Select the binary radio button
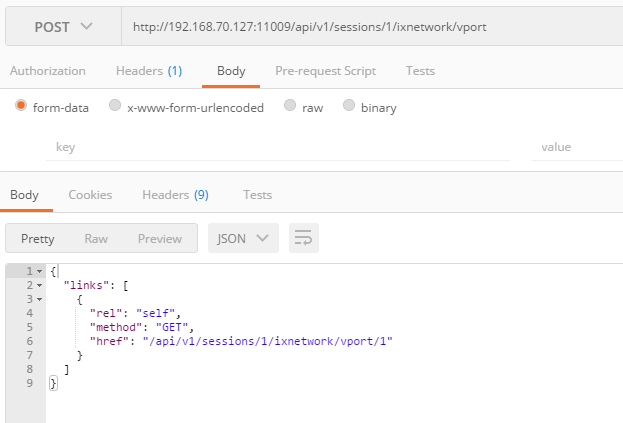 [x=349, y=106]
